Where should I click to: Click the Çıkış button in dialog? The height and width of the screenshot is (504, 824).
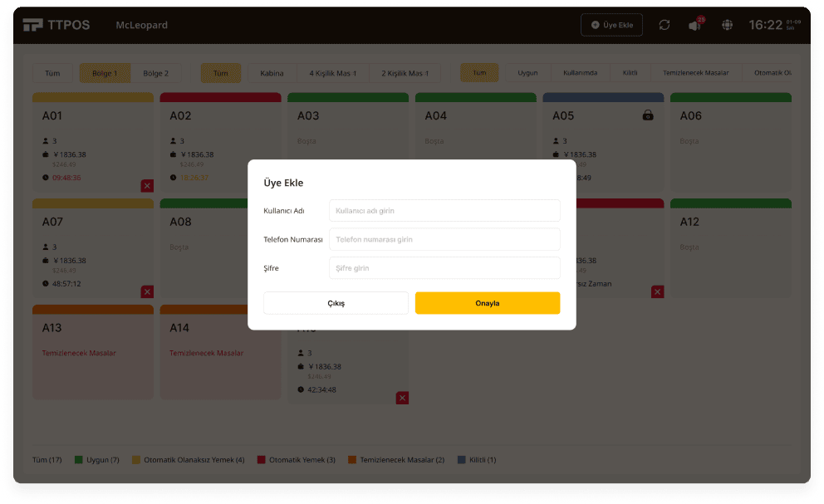point(336,303)
